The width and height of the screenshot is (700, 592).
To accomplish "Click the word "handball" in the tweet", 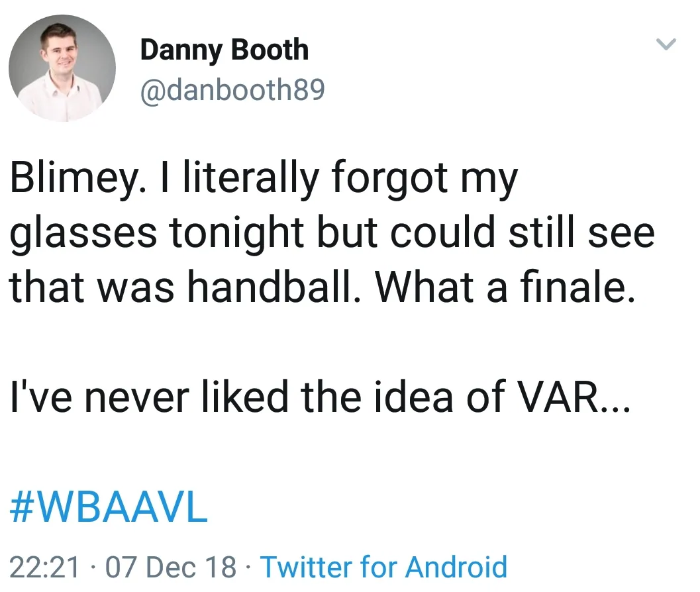I will 271,288.
